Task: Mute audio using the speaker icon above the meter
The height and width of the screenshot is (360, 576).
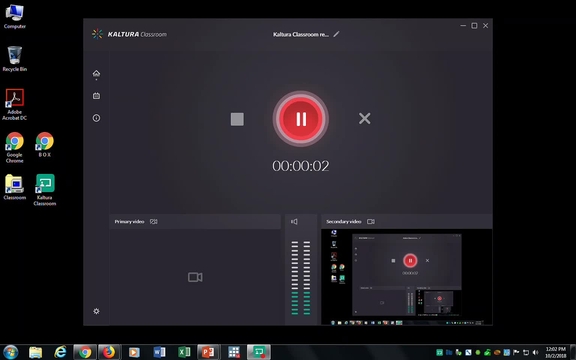Action: click(x=294, y=222)
